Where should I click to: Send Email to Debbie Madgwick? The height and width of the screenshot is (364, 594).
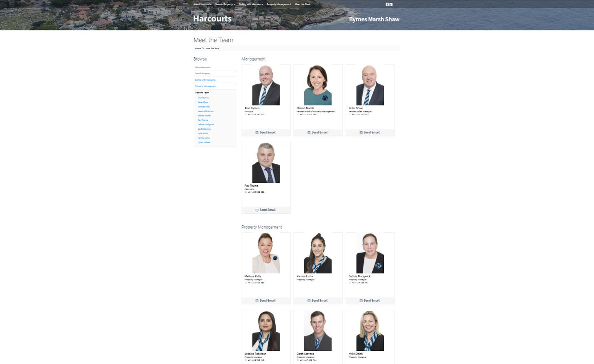[x=370, y=301]
